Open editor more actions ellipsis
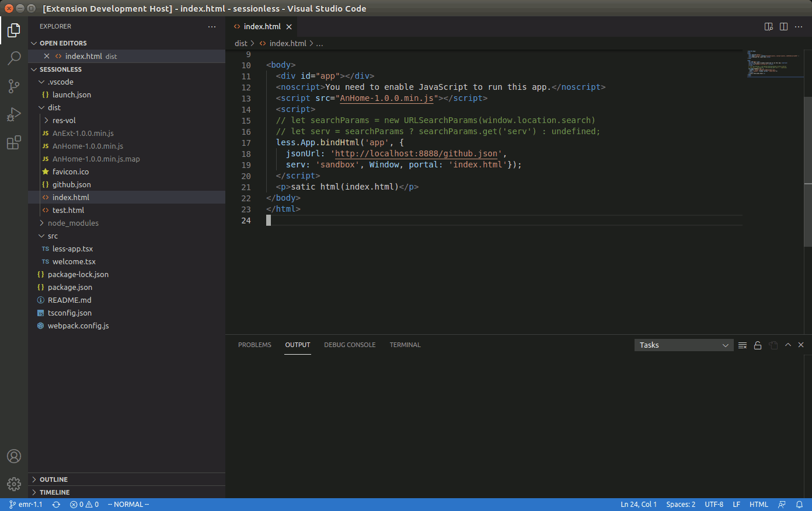The height and width of the screenshot is (511, 812). click(799, 27)
